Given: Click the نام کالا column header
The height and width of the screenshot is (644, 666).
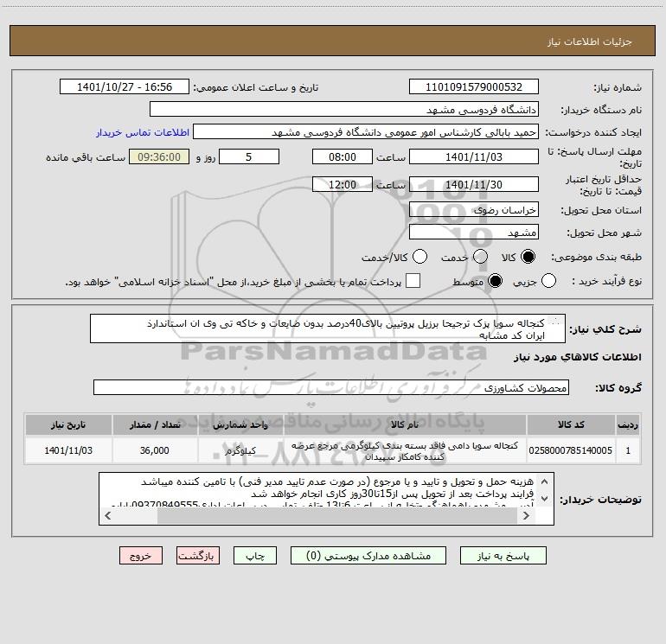Looking at the screenshot, I should click(x=405, y=424).
